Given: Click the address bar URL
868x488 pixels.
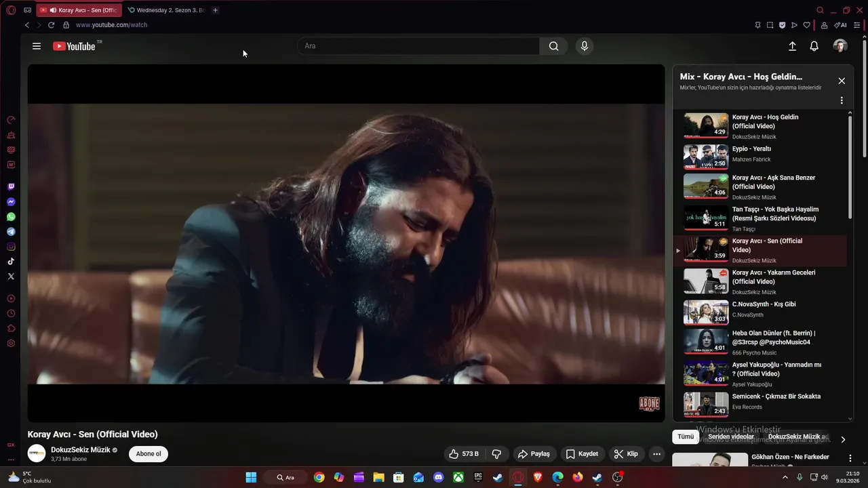Looking at the screenshot, I should tap(111, 25).
